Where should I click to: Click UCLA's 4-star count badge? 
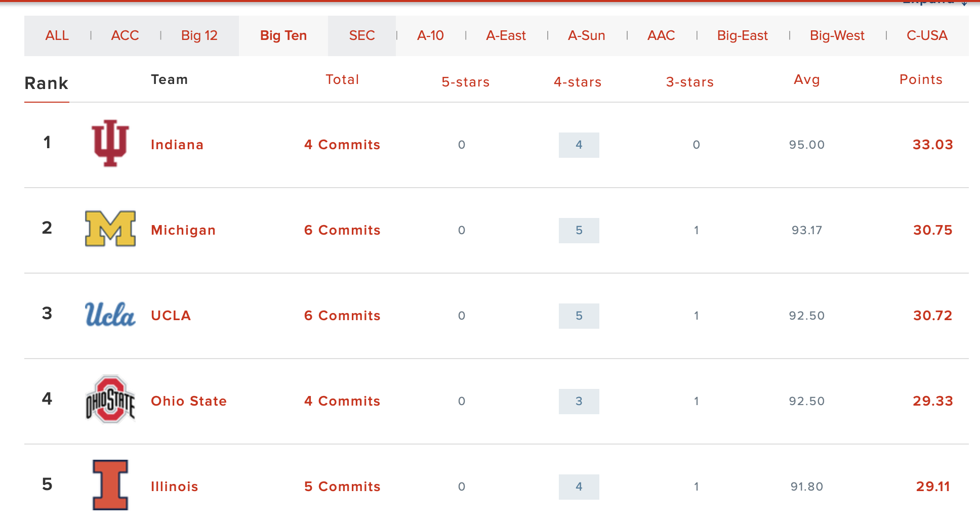[579, 316]
